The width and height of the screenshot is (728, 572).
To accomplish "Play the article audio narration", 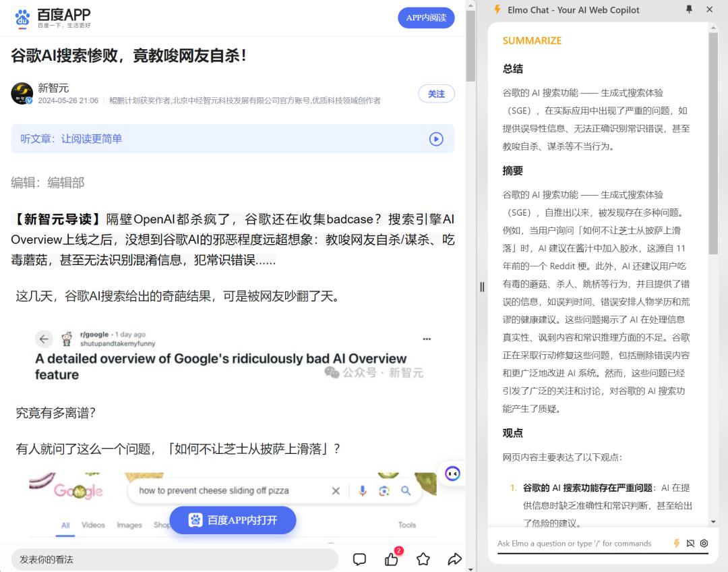I will click(x=436, y=139).
